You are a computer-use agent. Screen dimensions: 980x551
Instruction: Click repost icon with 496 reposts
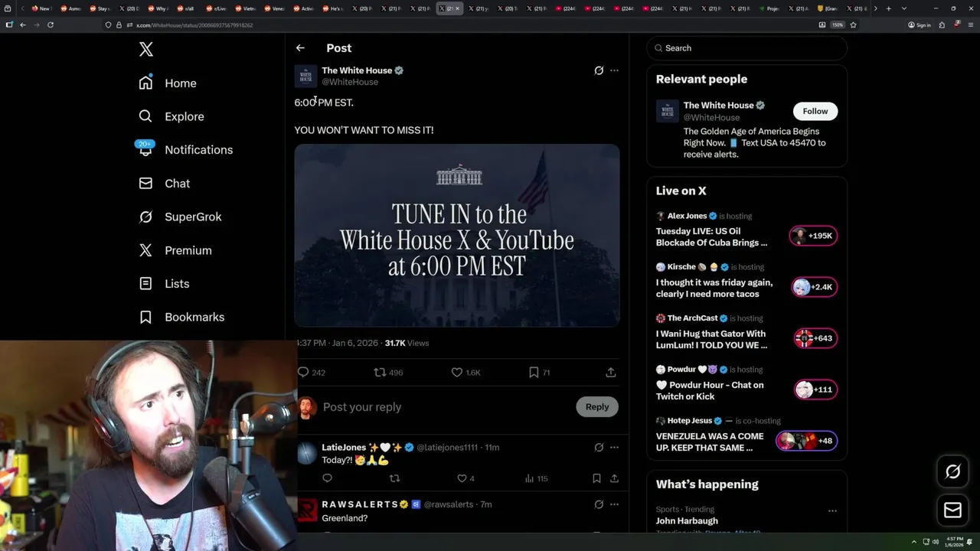point(387,372)
